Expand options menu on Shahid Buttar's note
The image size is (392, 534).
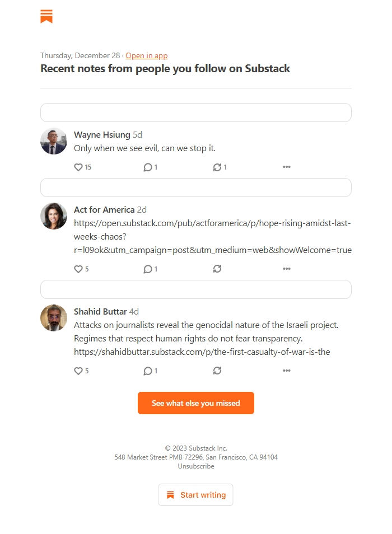(x=287, y=371)
